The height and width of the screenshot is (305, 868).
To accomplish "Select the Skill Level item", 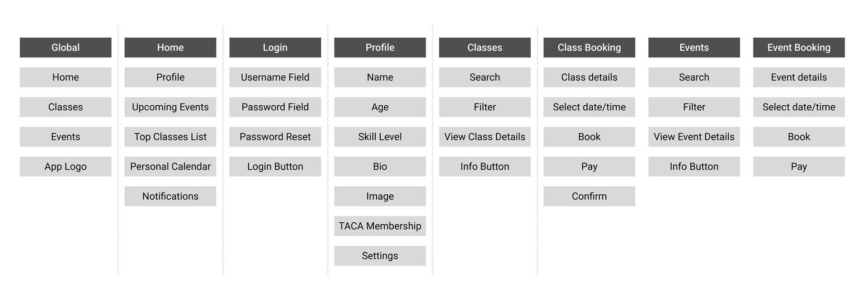I will click(x=380, y=136).
